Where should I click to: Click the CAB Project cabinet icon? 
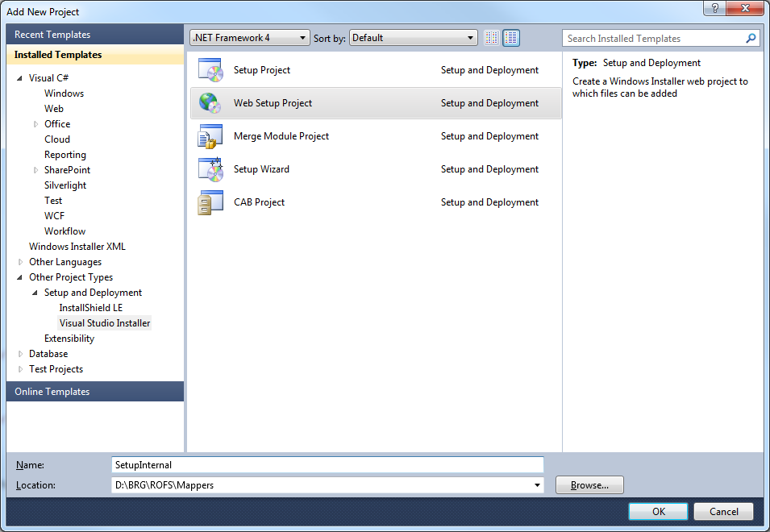tap(210, 202)
